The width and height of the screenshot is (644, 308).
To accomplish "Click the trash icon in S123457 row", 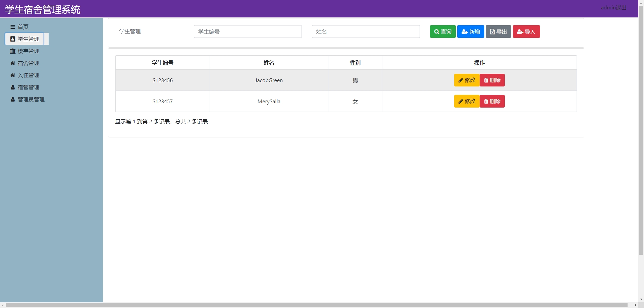I will tap(486, 102).
